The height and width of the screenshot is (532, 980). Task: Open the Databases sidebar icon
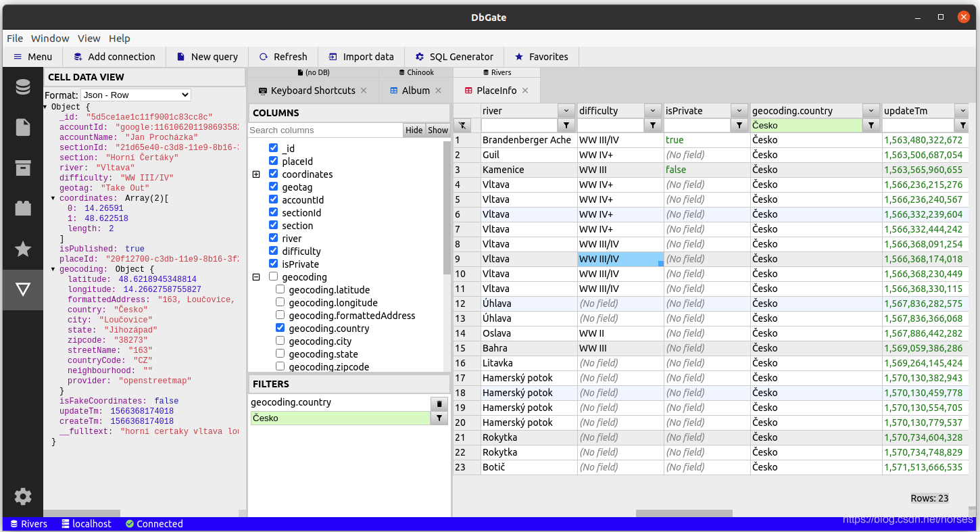click(x=23, y=87)
